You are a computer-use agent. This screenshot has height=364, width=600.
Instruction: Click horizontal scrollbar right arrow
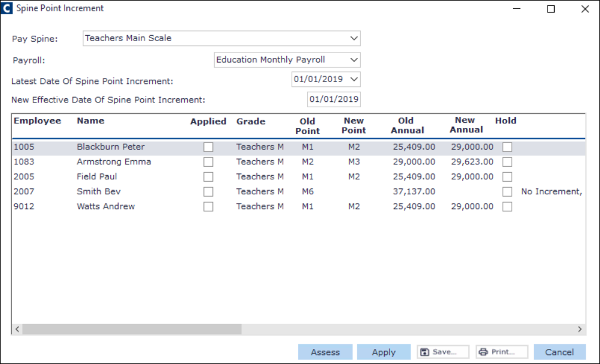tap(580, 329)
